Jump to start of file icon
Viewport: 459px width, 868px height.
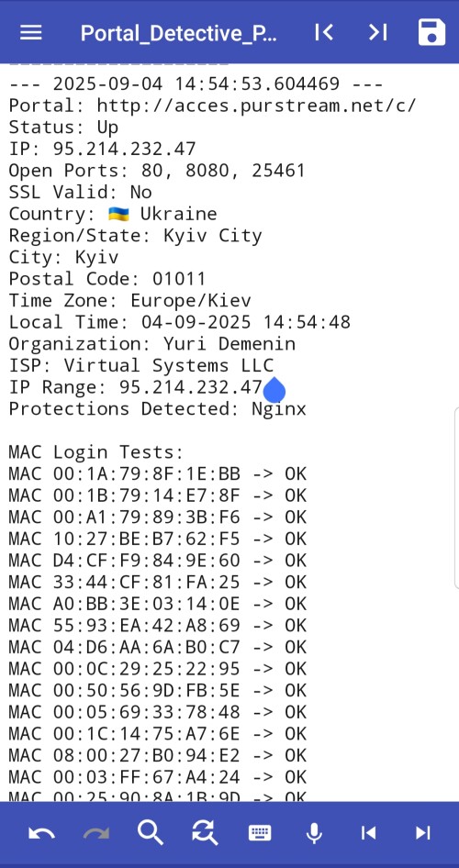coord(324,32)
